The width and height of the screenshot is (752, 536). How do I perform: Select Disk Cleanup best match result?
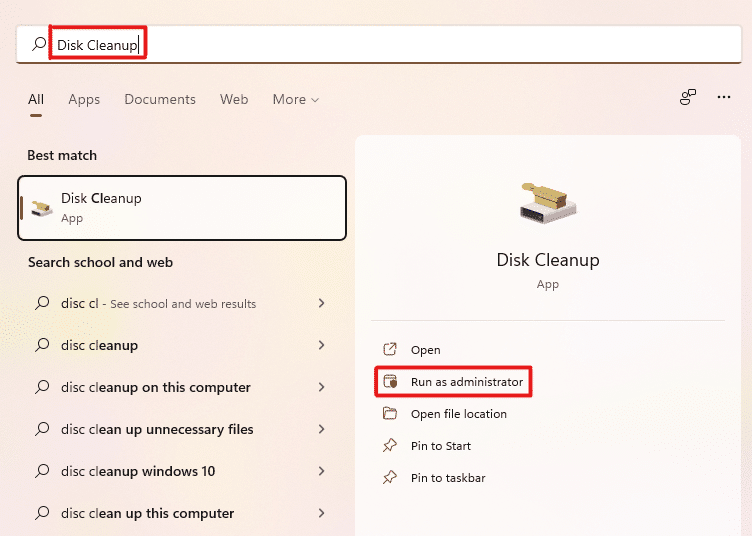182,208
